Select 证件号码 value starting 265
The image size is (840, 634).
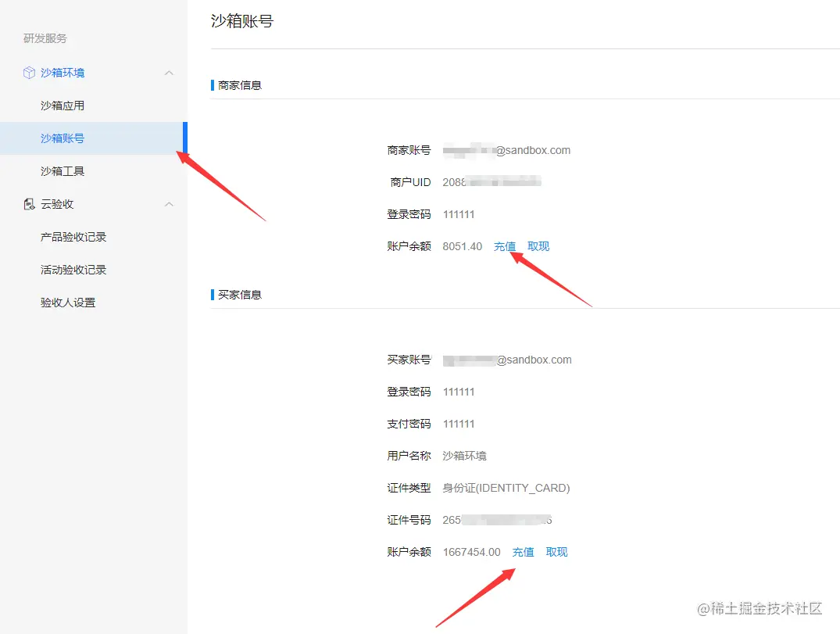(497, 520)
